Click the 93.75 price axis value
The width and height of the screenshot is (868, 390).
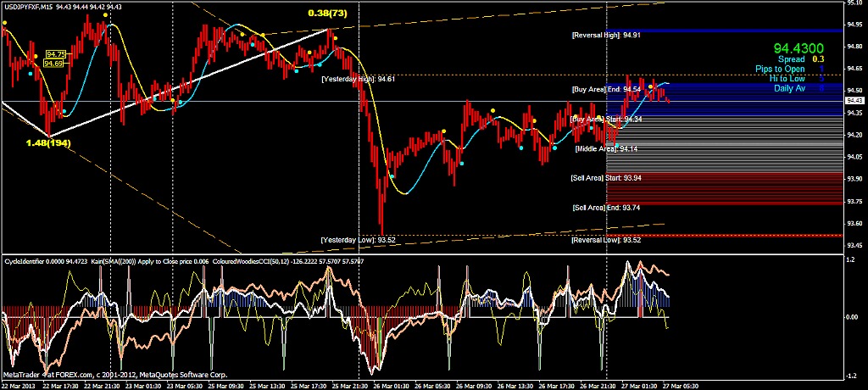[854, 201]
